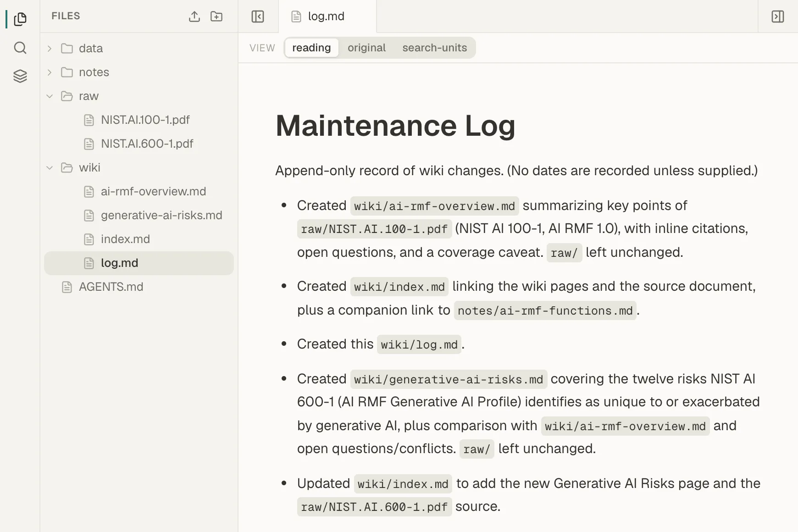Open the layers stack icon in sidebar
Image resolution: width=798 pixels, height=532 pixels.
point(20,76)
